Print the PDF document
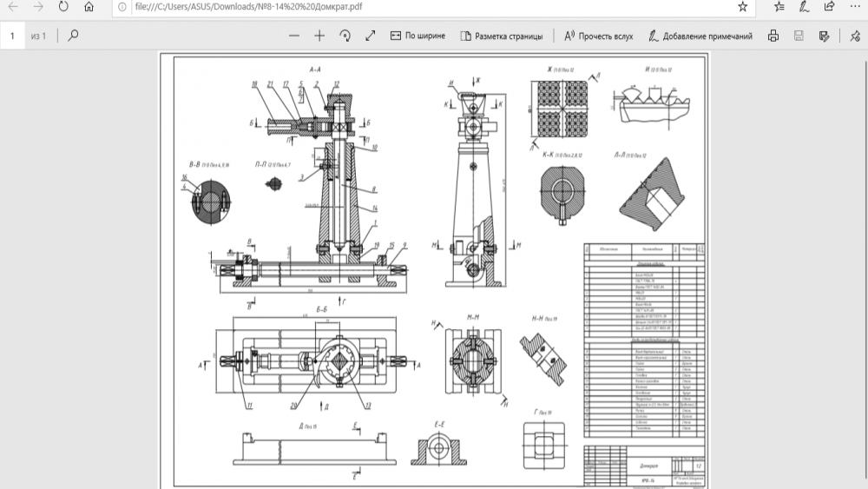 773,36
